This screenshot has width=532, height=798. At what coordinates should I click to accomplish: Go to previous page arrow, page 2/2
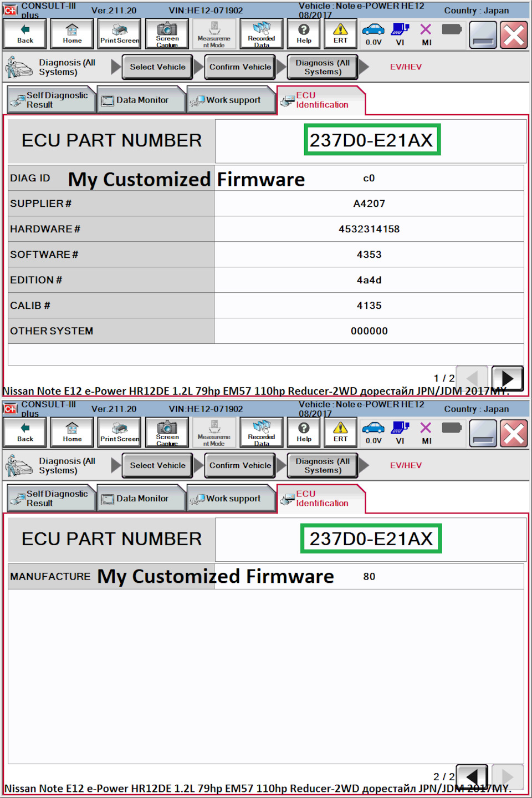[x=472, y=776]
